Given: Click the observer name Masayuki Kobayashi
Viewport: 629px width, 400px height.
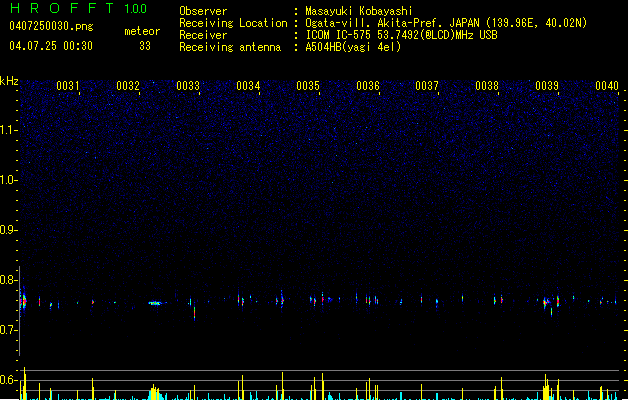Looking at the screenshot, I should coord(359,11).
